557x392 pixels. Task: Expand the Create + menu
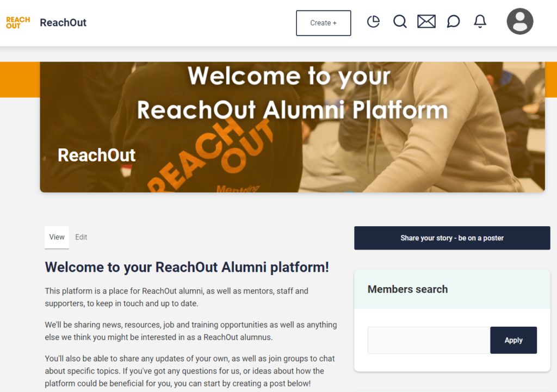(323, 23)
